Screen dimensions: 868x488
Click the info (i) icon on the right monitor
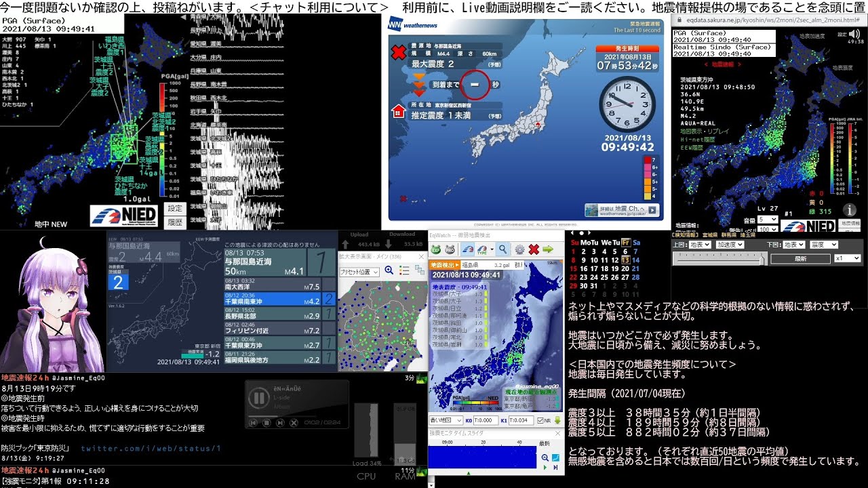850,211
